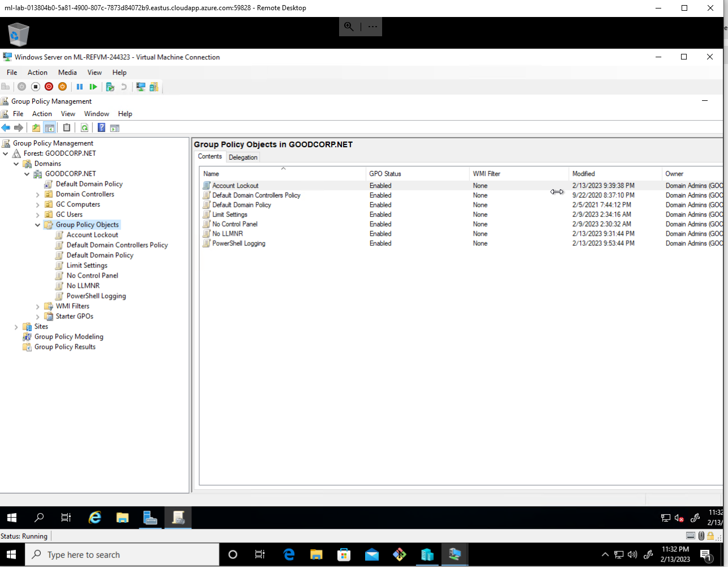The height and width of the screenshot is (567, 728).
Task: Open the Media menu in VM Connection
Action: click(x=67, y=73)
